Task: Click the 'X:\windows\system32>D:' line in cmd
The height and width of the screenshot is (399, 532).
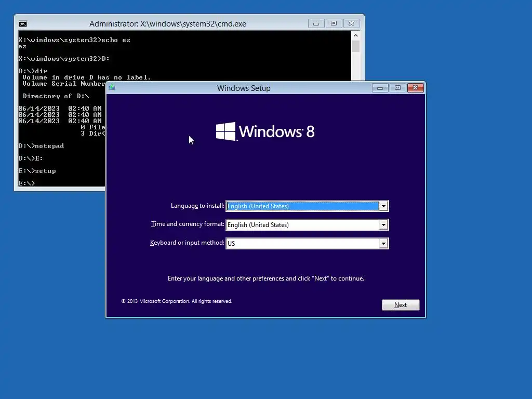Action: click(x=64, y=59)
